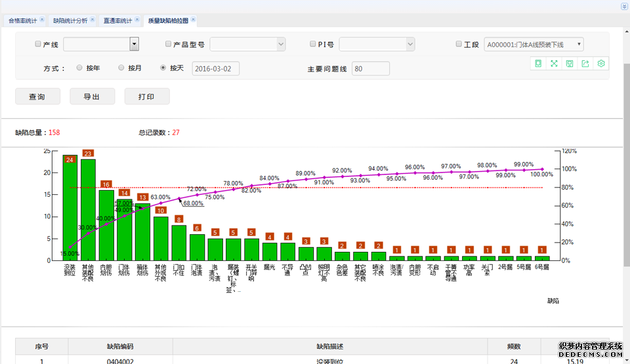Image resolution: width=630 pixels, height=364 pixels.
Task: Click the 查询 button
Action: pos(37,96)
